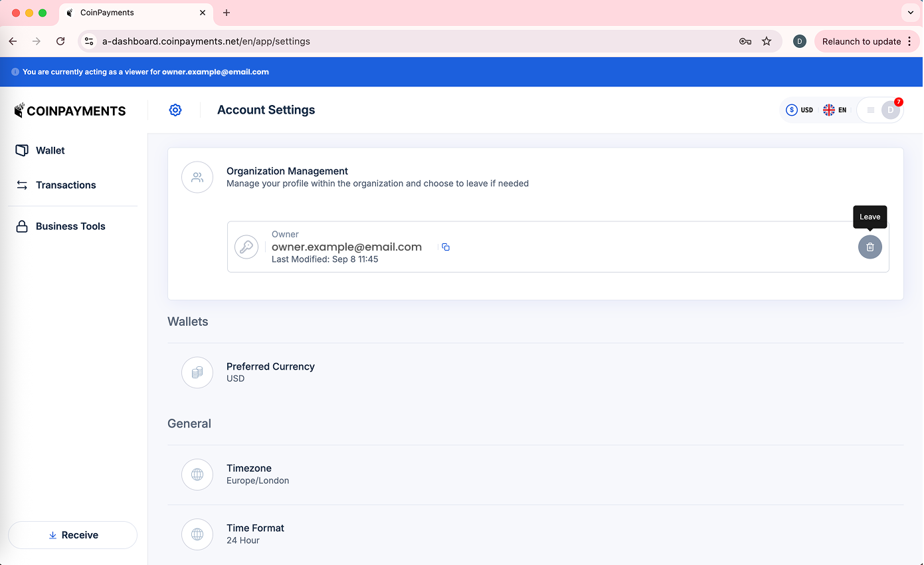The height and width of the screenshot is (565, 924).
Task: Click the Receive button
Action: point(72,535)
